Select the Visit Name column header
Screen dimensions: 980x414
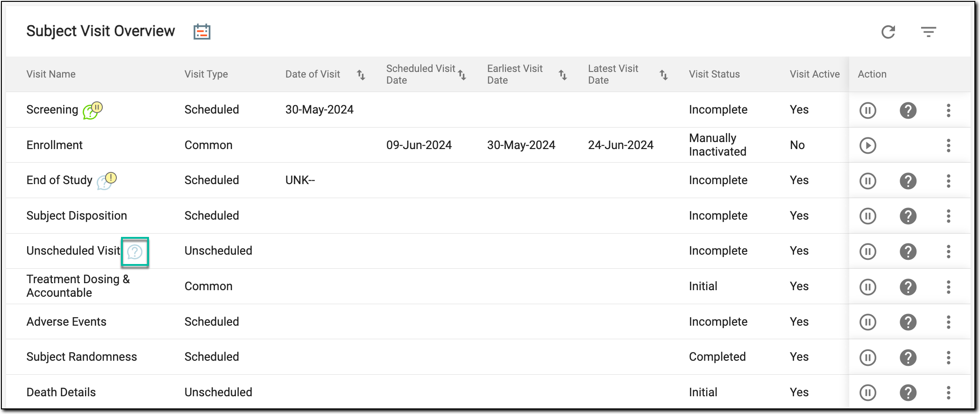pyautogui.click(x=51, y=74)
